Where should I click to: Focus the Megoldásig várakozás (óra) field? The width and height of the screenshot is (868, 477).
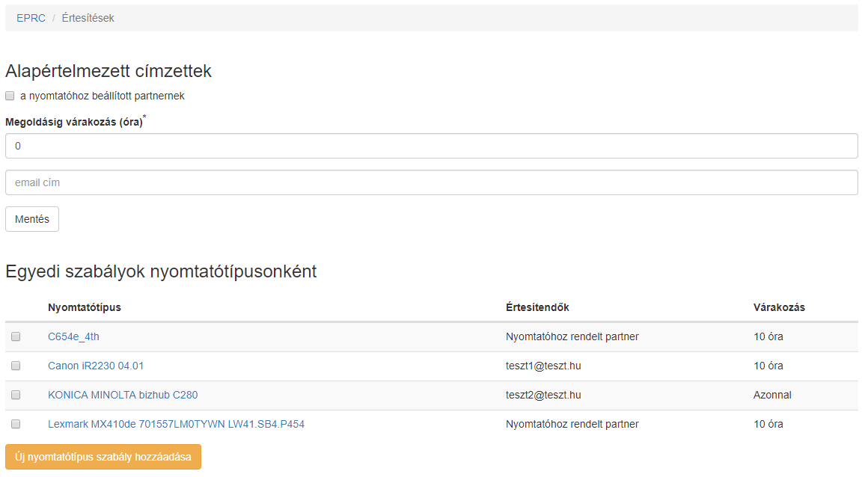point(432,146)
